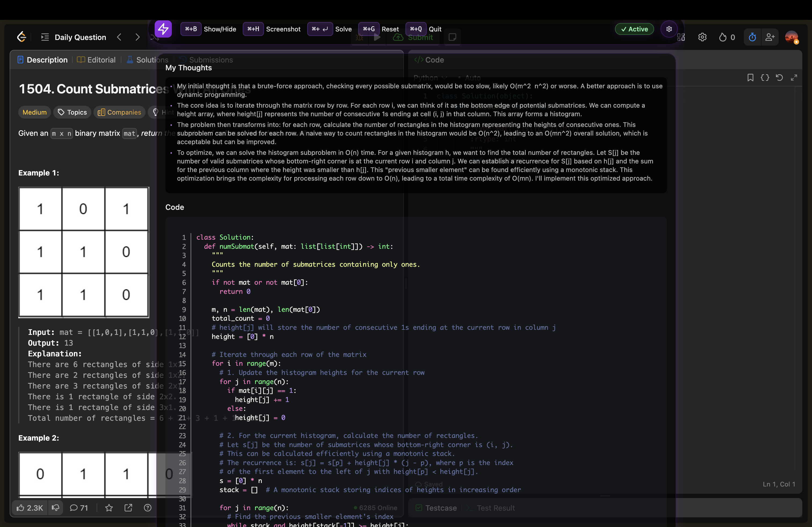Click the streak flame icon
The height and width of the screenshot is (527, 812).
point(723,37)
